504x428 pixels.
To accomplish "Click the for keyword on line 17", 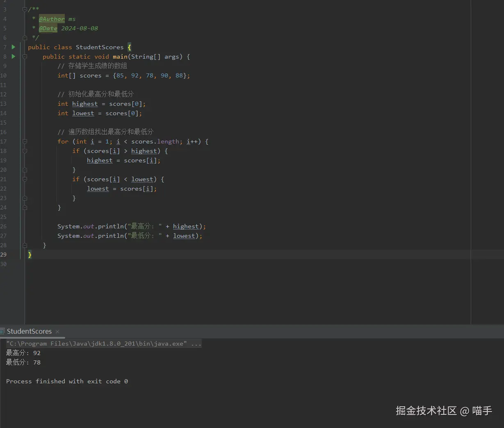I will click(63, 141).
